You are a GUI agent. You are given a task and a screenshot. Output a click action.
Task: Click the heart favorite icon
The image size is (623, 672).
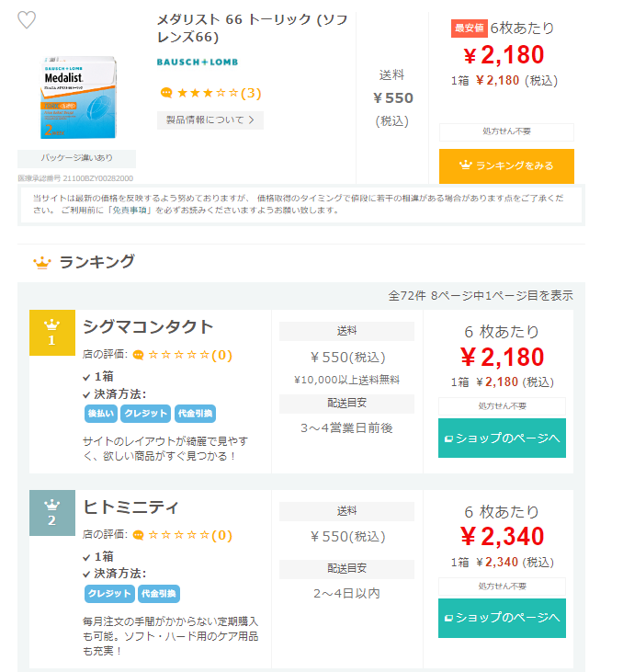(27, 20)
